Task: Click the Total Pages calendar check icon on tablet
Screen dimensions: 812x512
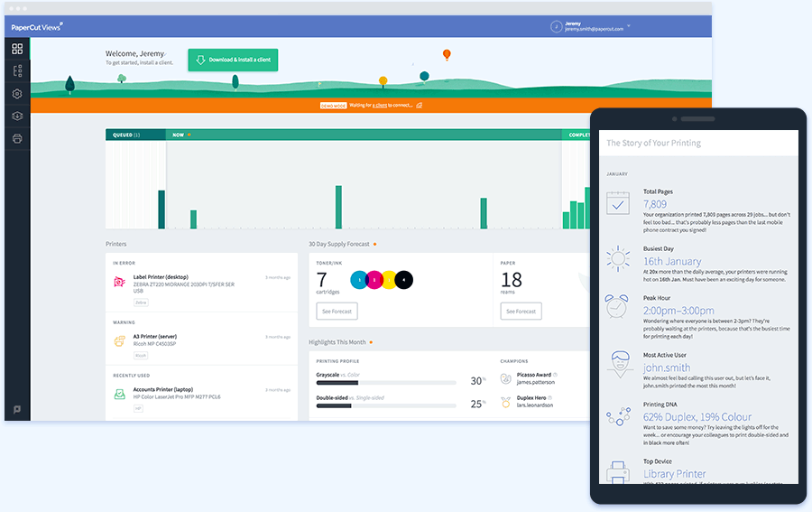Action: (618, 203)
